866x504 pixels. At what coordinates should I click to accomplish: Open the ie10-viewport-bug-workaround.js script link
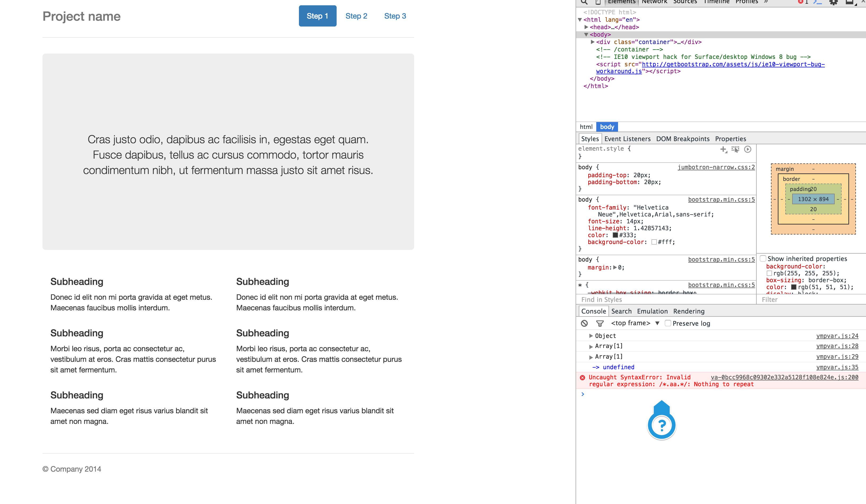(x=710, y=68)
